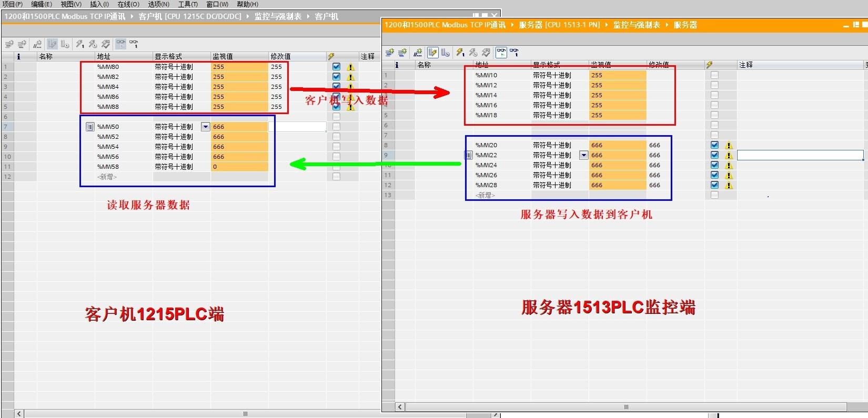Click 服务器 [CPU 1513-1 PN] breadcrumb
This screenshot has height=418, width=868.
pos(559,25)
